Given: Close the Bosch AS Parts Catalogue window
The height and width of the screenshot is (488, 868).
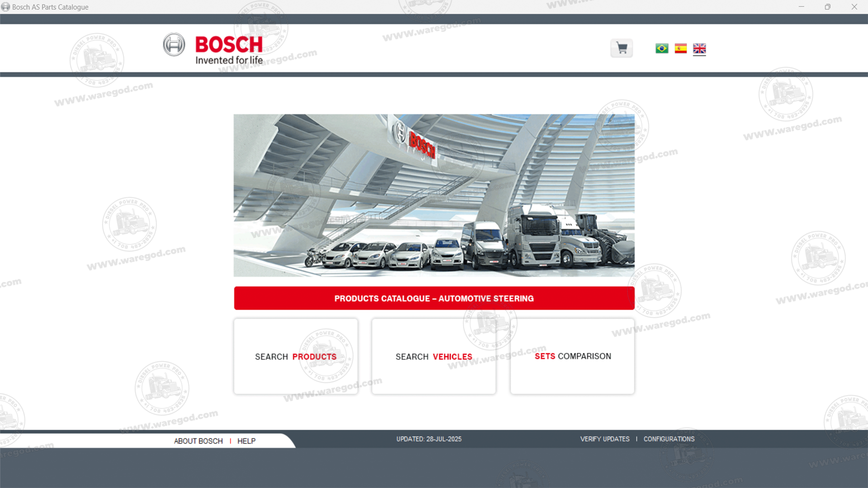Looking at the screenshot, I should pyautogui.click(x=854, y=7).
